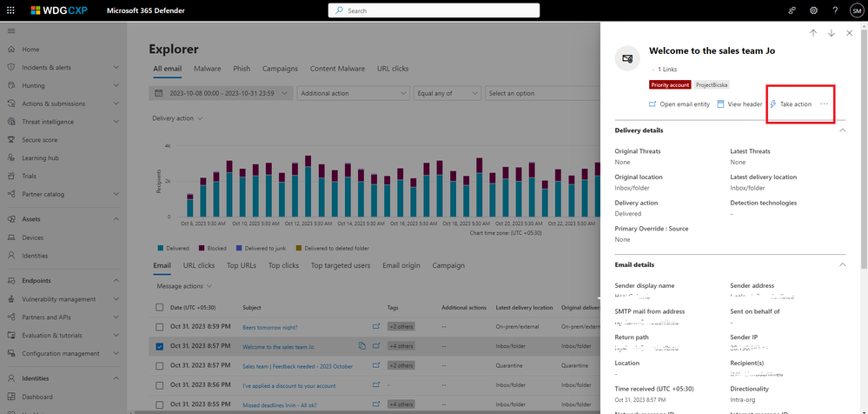Open the date range picker dropdown

[221, 93]
